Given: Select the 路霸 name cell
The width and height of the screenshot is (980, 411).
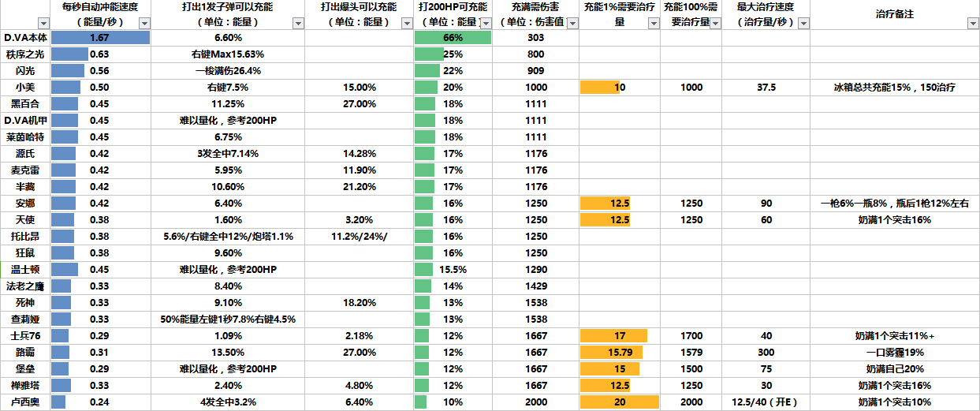Looking at the screenshot, I should point(25,353).
